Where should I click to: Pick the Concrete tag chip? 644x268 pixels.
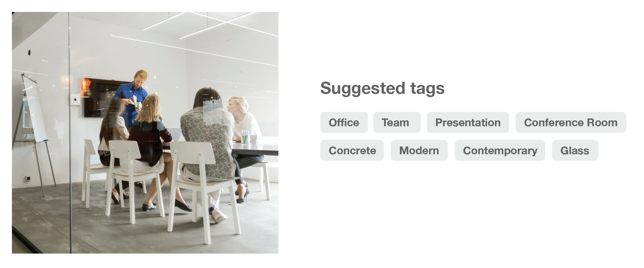pos(352,150)
